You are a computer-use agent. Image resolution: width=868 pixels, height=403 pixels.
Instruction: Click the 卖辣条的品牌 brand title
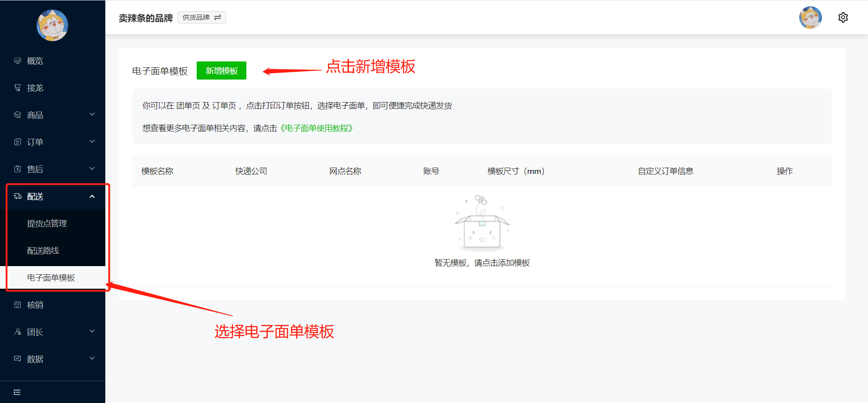[146, 18]
